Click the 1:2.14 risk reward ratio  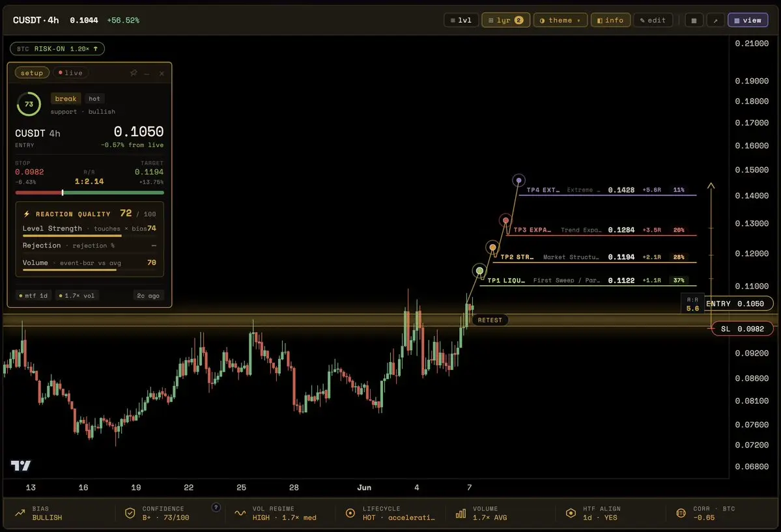point(89,181)
